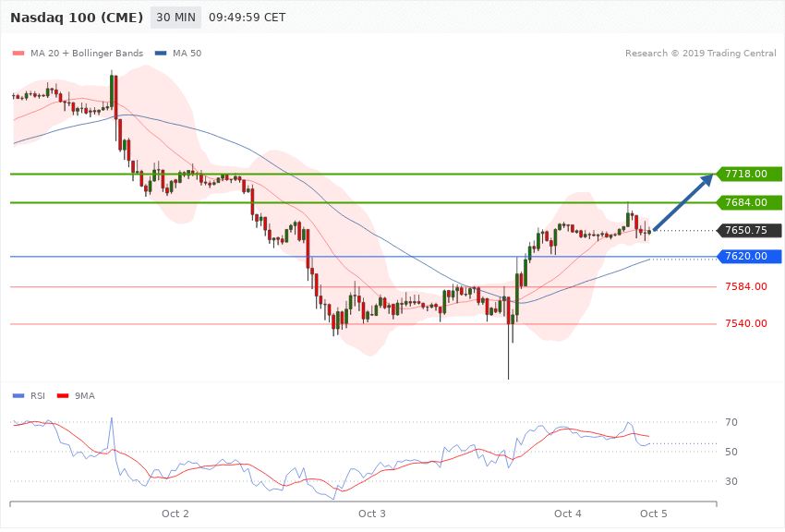Click the MA 20 + Bollinger Bands legend label
This screenshot has height=532, width=785.
click(87, 53)
